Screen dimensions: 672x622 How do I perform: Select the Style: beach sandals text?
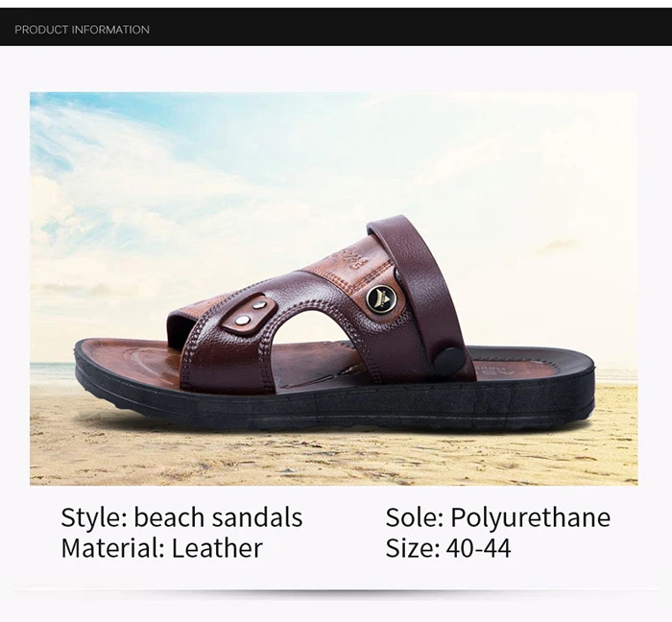point(181,517)
